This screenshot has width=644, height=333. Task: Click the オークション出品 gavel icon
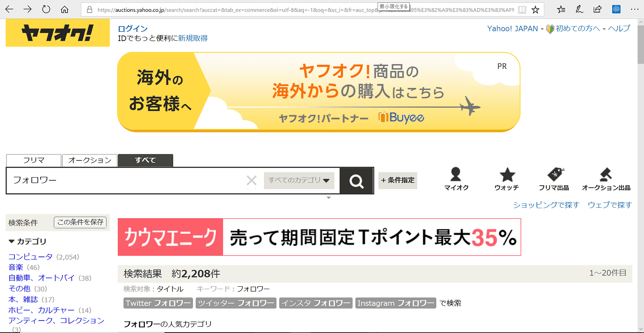(605, 175)
